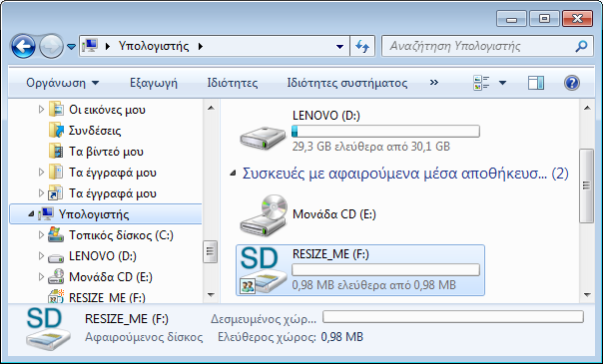Click Μονάδα CD (E:) label in the content pane
The image size is (603, 364).
pos(334,213)
